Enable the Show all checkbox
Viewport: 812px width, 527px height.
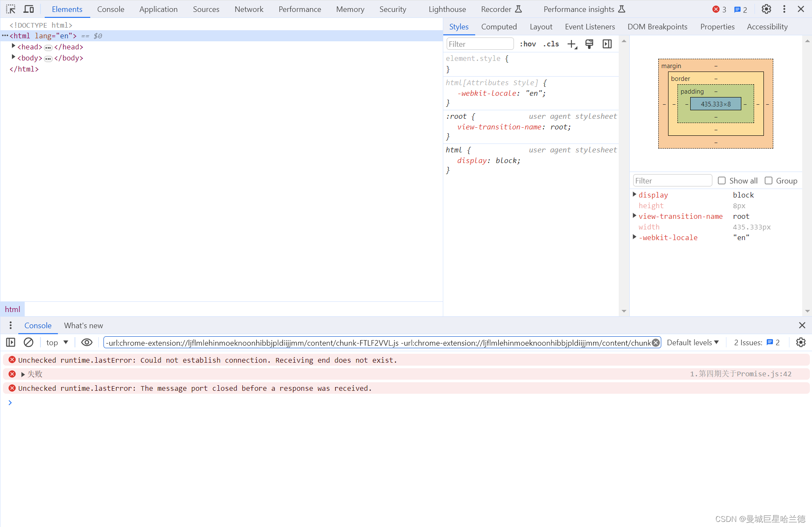pos(722,180)
